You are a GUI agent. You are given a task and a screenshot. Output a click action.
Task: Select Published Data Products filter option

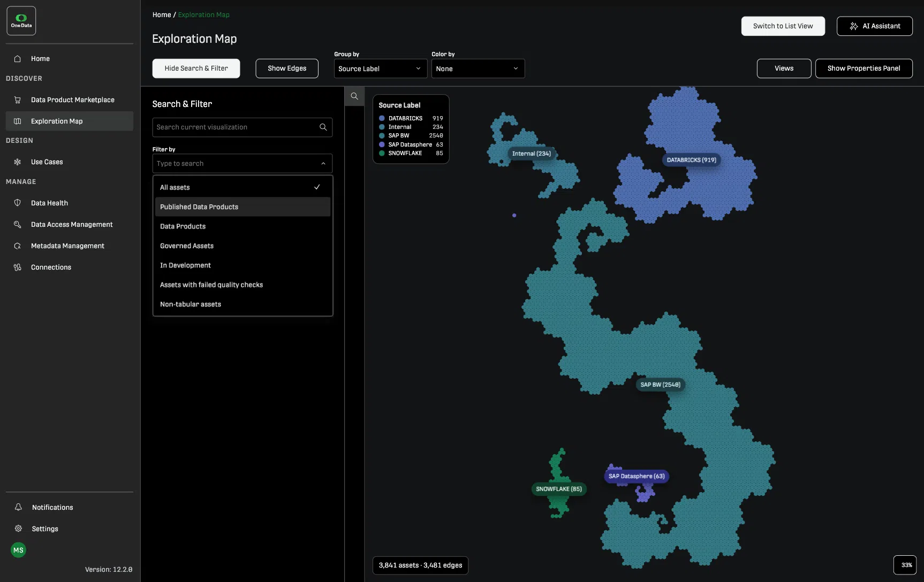pyautogui.click(x=243, y=207)
